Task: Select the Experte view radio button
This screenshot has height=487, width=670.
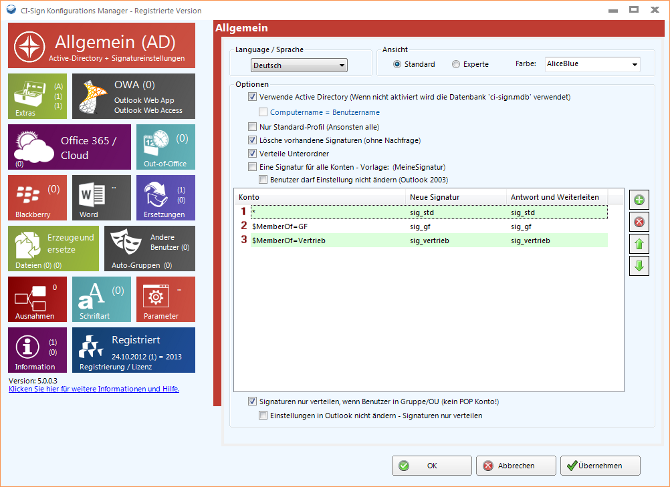Action: 457,65
